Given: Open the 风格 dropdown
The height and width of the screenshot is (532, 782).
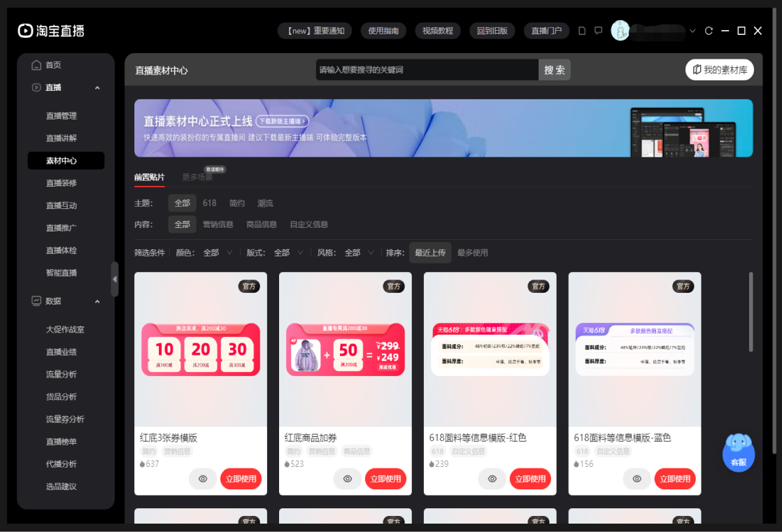Looking at the screenshot, I should pyautogui.click(x=359, y=253).
